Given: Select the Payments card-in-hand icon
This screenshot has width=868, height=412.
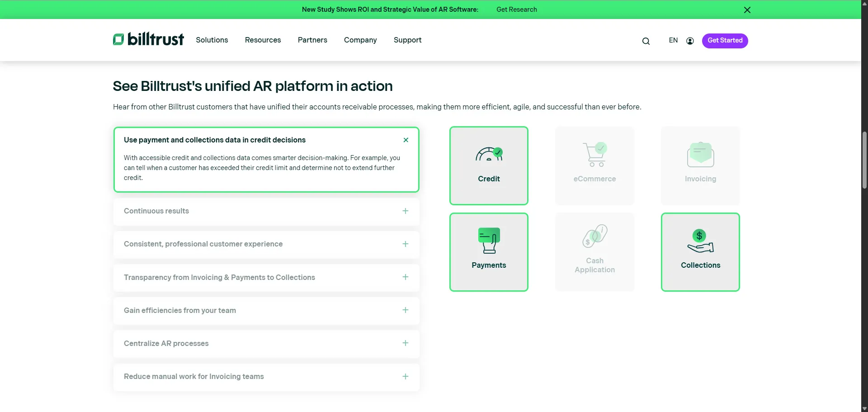Looking at the screenshot, I should tap(489, 240).
